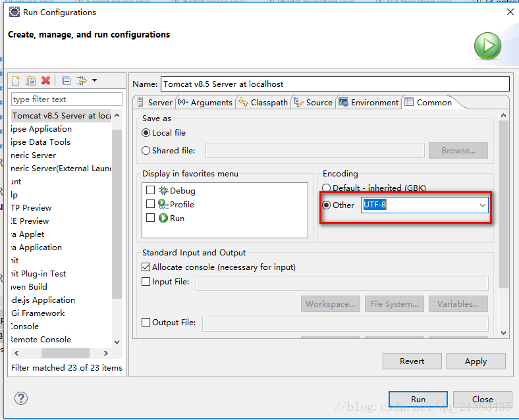This screenshot has width=519, height=420.
Task: Select the Shared file radio button
Action: click(146, 151)
